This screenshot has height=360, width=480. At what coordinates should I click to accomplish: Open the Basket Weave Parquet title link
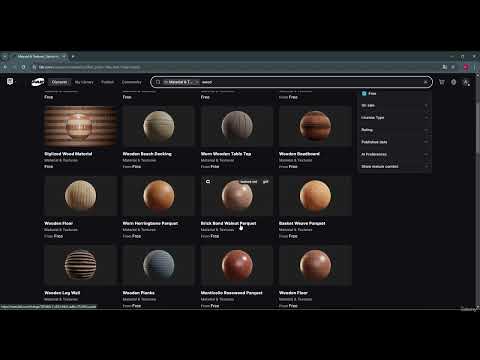(x=302, y=223)
